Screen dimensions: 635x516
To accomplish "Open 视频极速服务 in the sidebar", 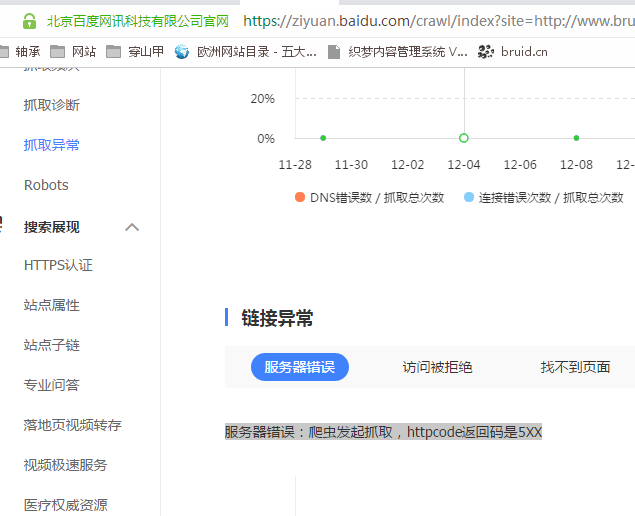I will 65,465.
